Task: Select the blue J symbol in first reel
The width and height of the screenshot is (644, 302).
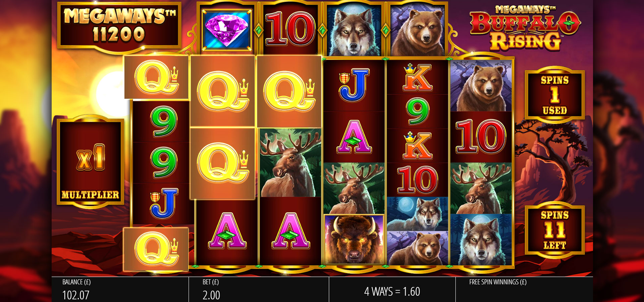Action: (163, 204)
